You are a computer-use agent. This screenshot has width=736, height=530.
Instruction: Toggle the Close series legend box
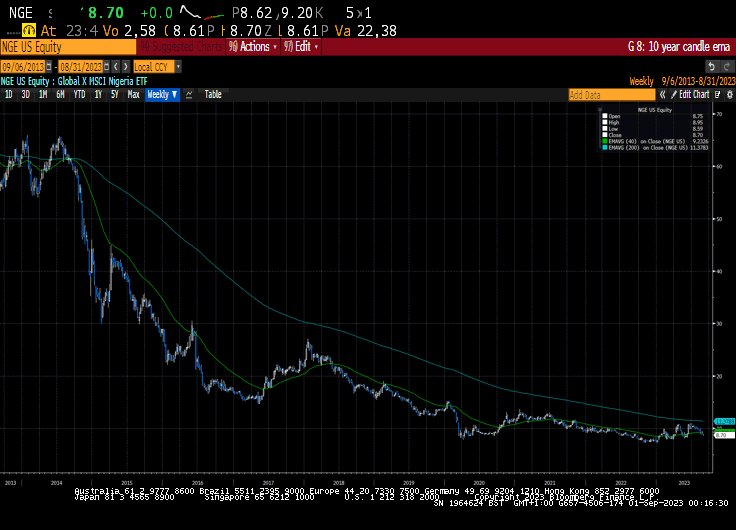tap(605, 135)
